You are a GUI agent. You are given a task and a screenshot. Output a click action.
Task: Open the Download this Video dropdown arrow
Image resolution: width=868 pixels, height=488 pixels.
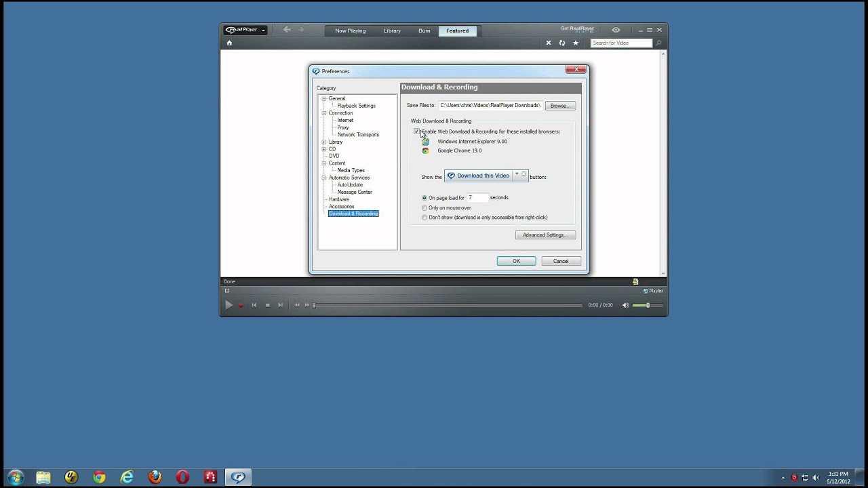tap(517, 175)
